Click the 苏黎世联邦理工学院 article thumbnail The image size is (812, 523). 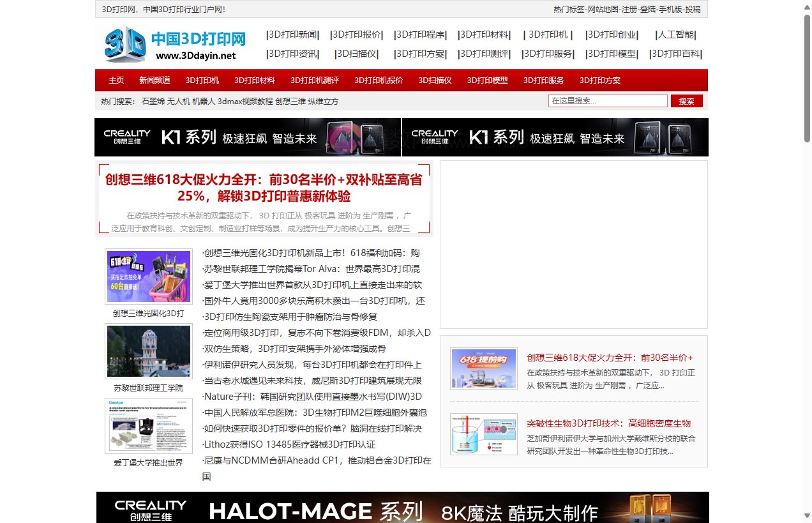[x=149, y=351]
